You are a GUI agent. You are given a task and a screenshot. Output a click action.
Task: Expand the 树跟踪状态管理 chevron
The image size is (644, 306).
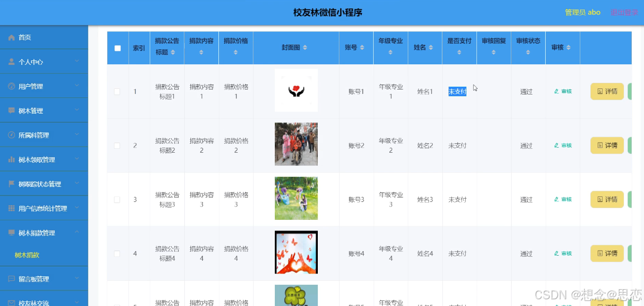pos(77,183)
